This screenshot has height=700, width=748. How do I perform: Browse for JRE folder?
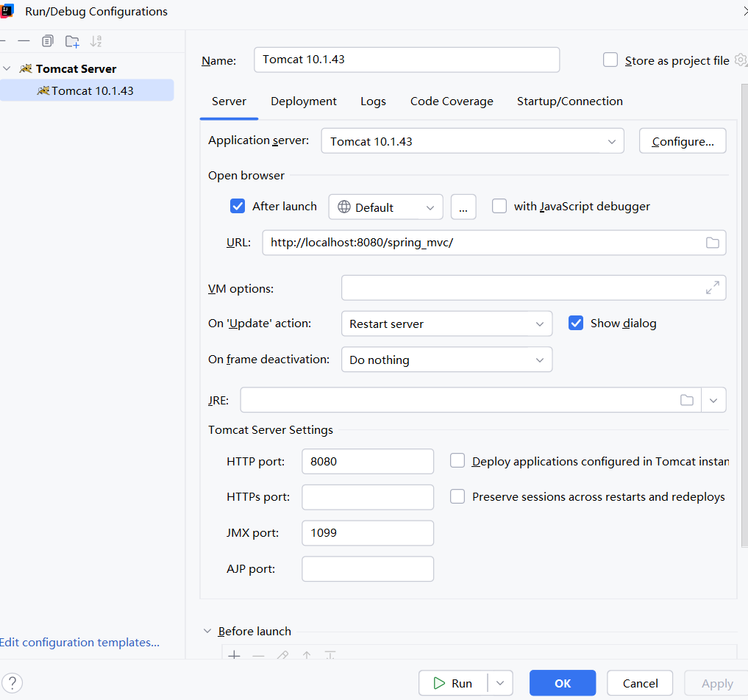click(686, 400)
